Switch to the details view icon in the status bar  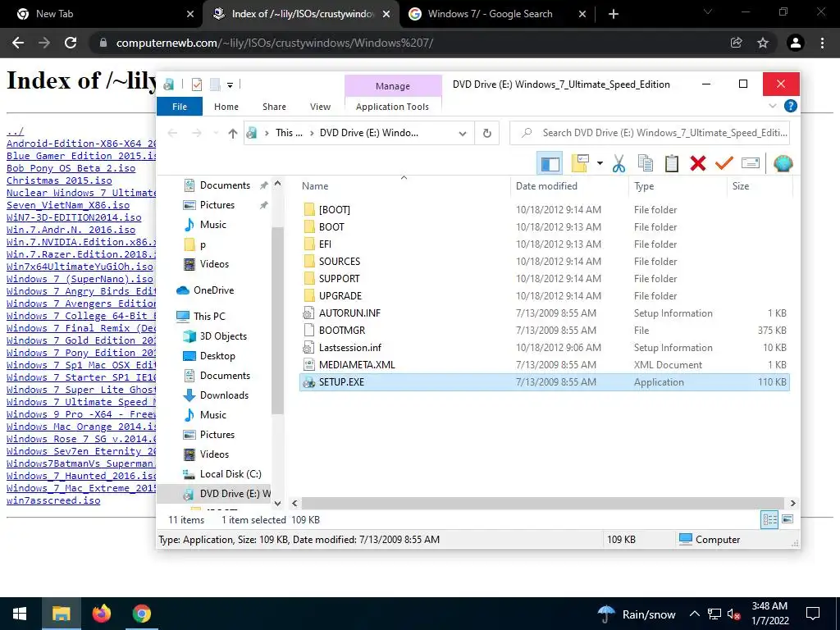tap(769, 519)
